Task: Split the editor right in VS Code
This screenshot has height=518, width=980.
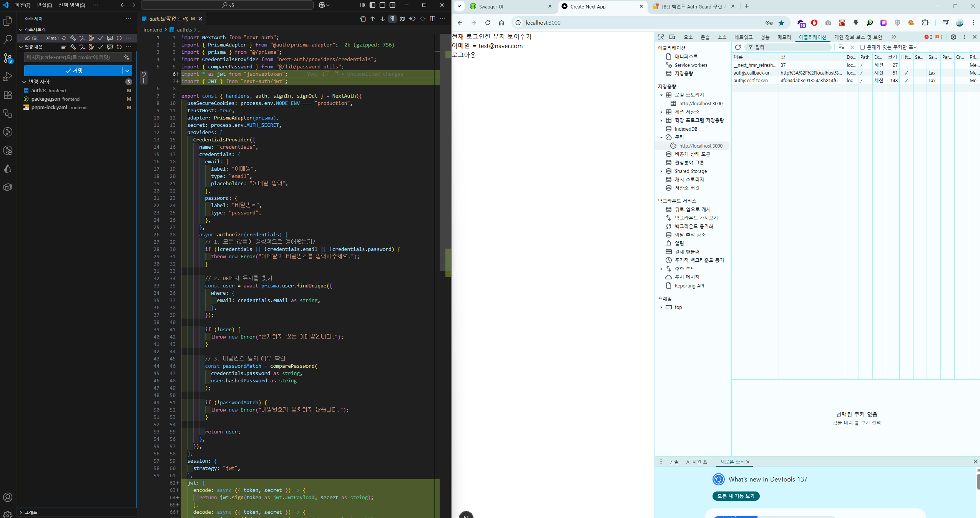Action: 432,18
